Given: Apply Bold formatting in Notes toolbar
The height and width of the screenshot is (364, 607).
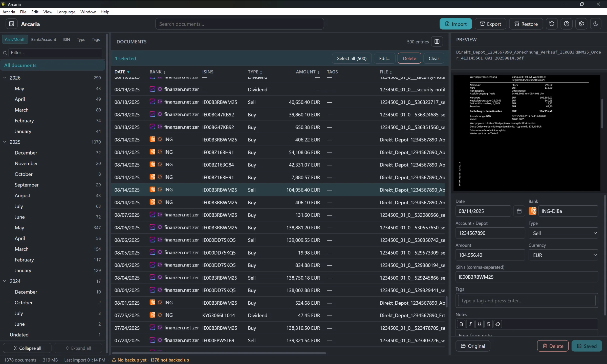Looking at the screenshot, I should pos(461,324).
